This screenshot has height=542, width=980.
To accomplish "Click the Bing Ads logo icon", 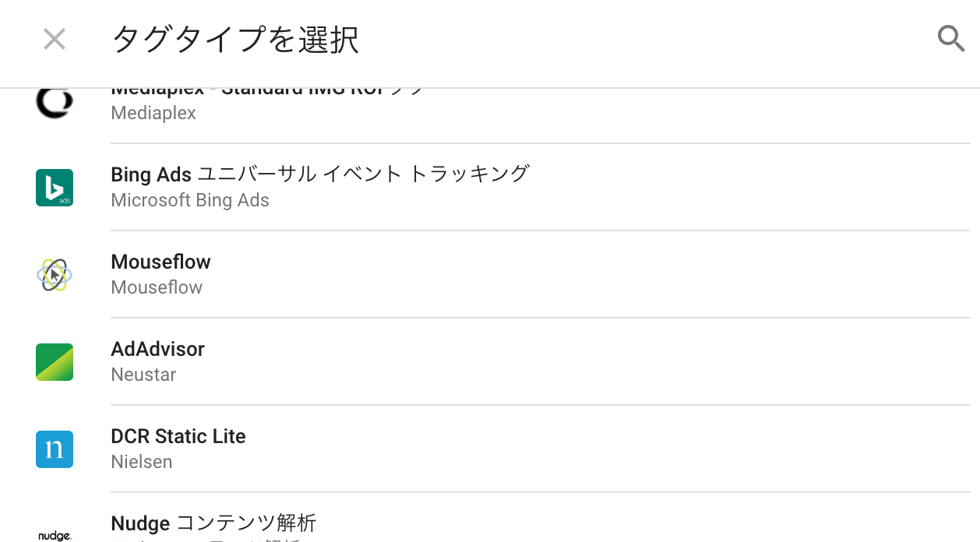I will coord(55,188).
